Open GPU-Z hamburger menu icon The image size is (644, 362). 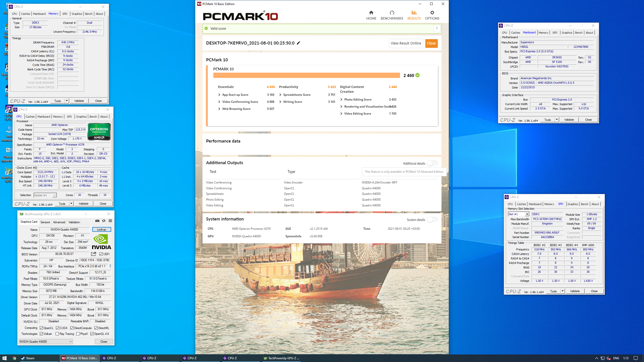pos(110,221)
